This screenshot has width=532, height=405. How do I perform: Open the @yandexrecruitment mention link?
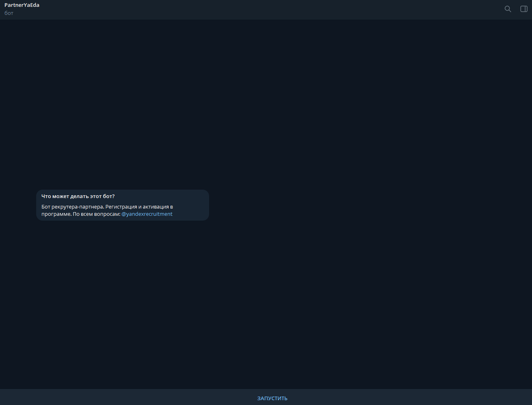[147, 214]
